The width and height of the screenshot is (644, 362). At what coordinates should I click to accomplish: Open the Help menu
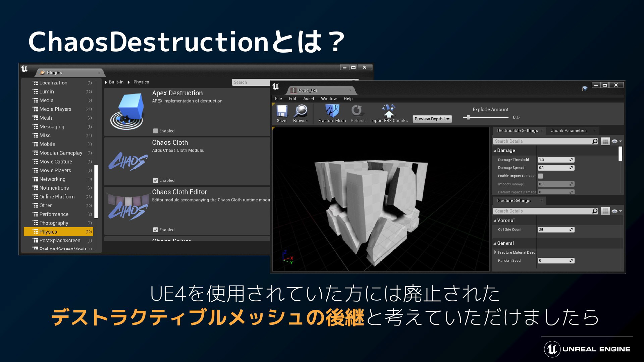348,99
